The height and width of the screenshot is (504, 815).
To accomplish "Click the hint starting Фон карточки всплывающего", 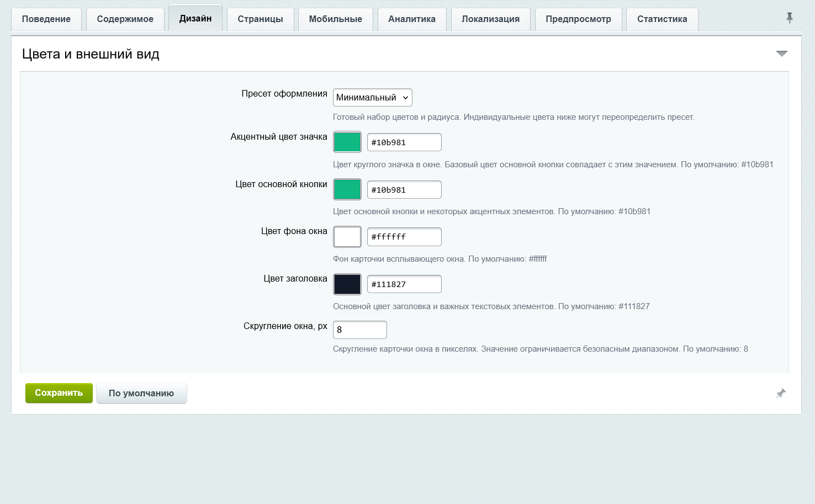I will [440, 259].
